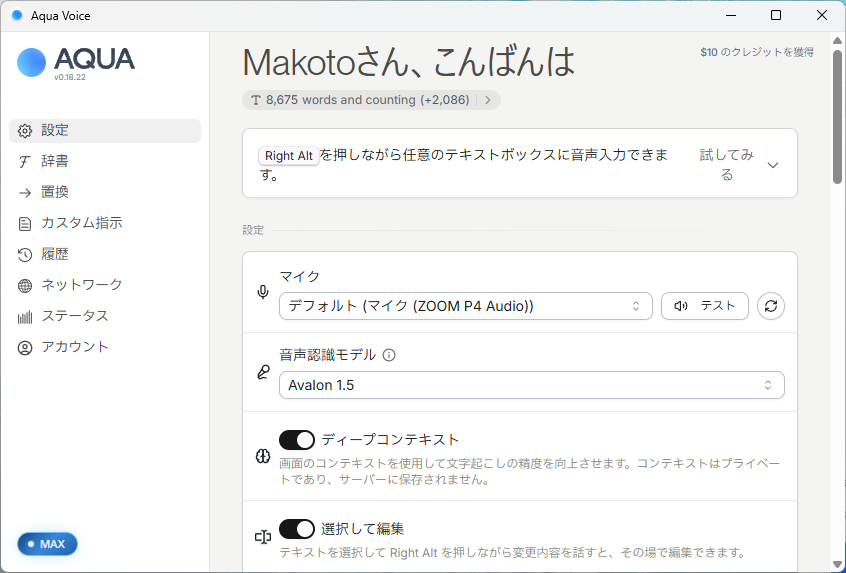Click the chevron in the word count pill
The height and width of the screenshot is (573, 846).
(488, 100)
